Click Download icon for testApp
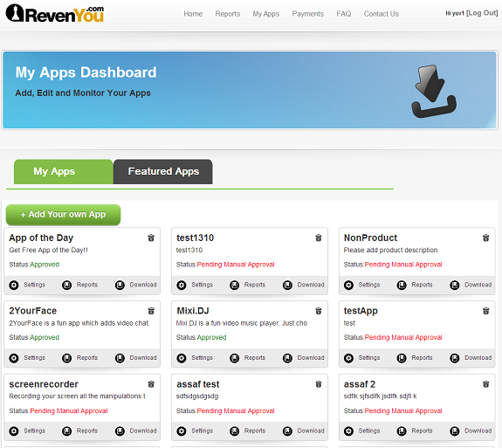502x448 pixels. pyautogui.click(x=455, y=358)
